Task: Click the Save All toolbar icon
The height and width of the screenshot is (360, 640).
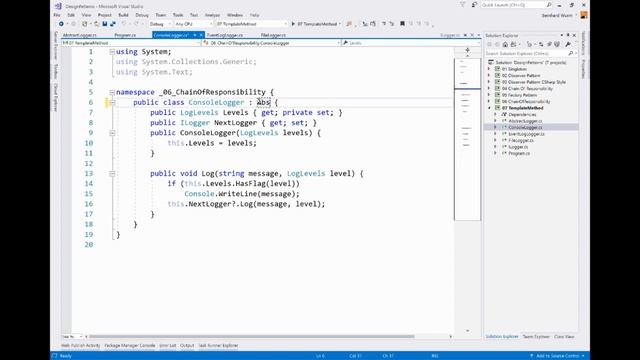Action: (x=113, y=24)
